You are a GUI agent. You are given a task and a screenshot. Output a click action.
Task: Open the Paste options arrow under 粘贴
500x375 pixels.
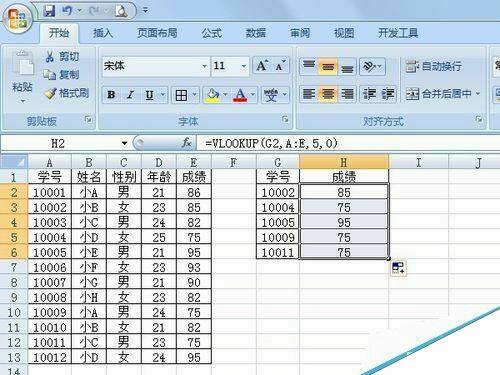[x=23, y=100]
